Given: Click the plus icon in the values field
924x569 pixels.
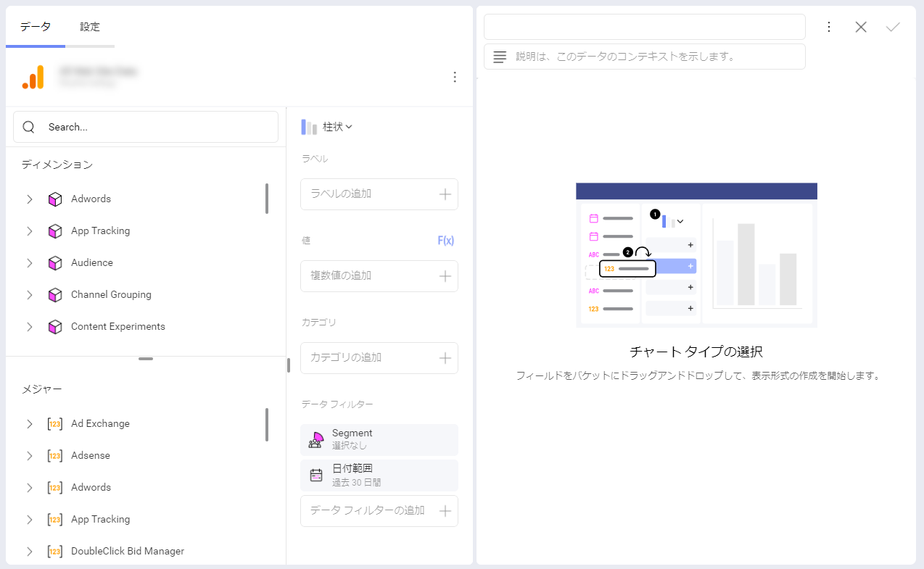Looking at the screenshot, I should coord(445,276).
